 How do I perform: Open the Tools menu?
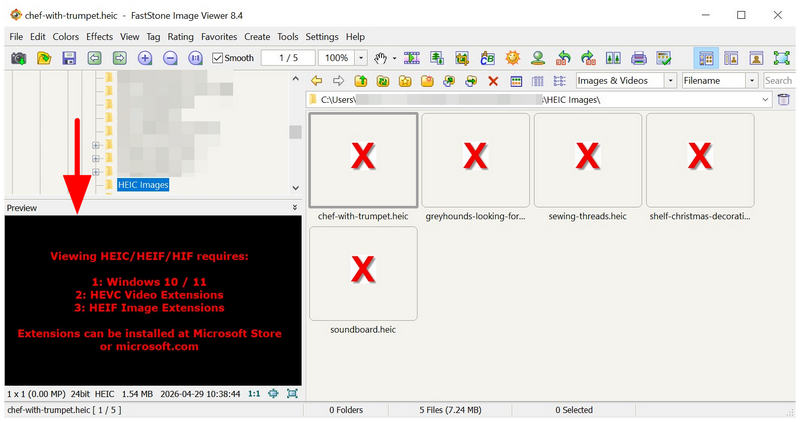tap(288, 37)
